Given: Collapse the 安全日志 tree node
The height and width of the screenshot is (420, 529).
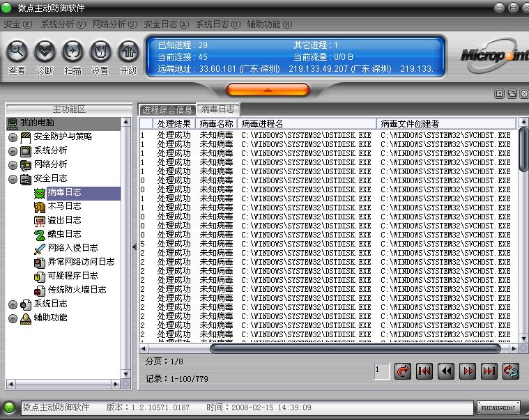Looking at the screenshot, I should point(13,179).
